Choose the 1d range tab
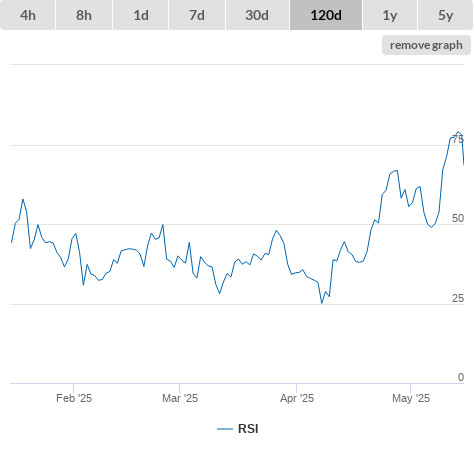This screenshot has width=474, height=455. coord(141,15)
